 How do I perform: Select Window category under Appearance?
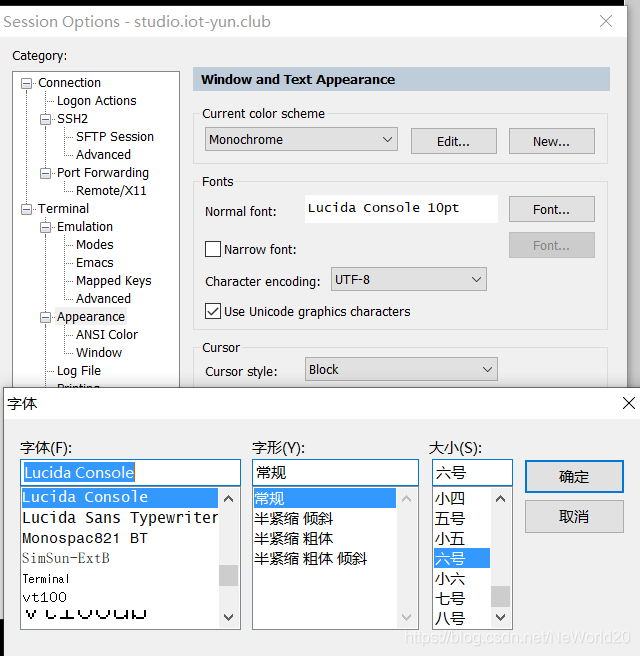[x=99, y=353]
